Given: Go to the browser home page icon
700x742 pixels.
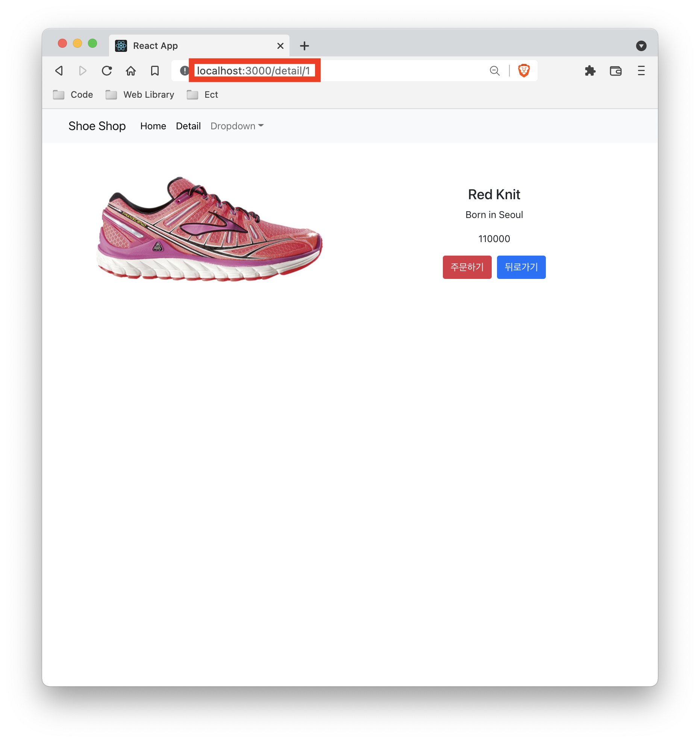Looking at the screenshot, I should pyautogui.click(x=131, y=71).
